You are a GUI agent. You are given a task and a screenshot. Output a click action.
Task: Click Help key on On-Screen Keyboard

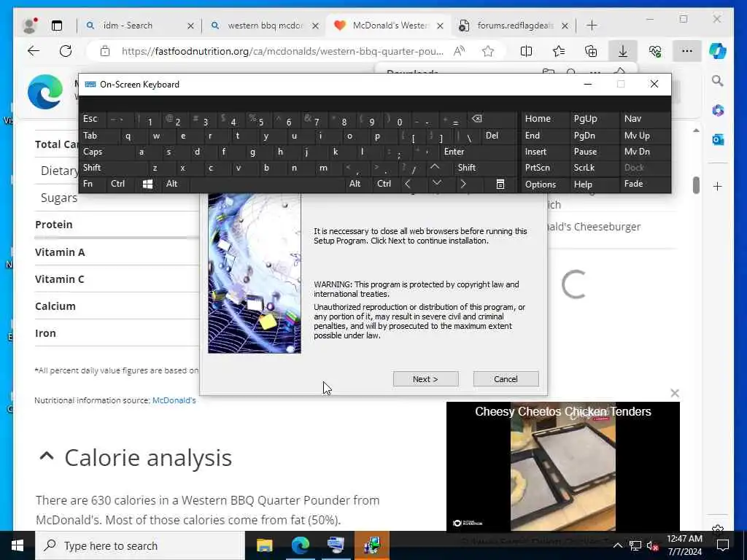583,184
